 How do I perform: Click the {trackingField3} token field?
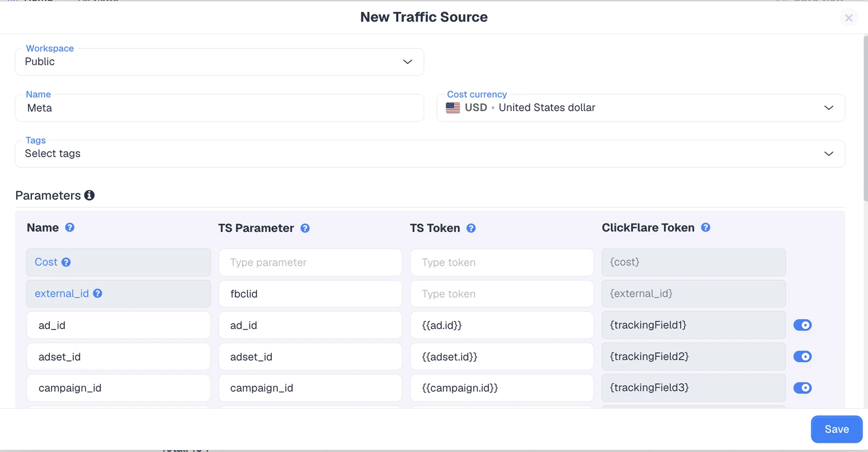point(693,388)
